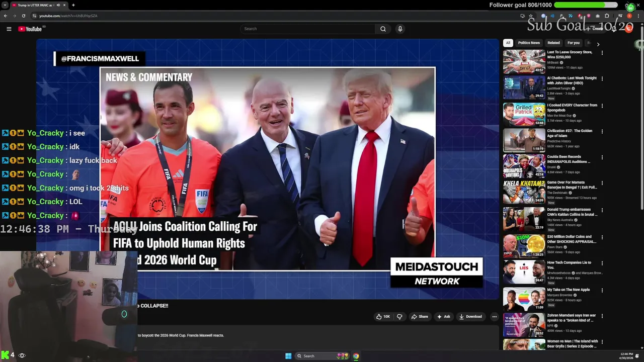Open options for Coulda Been Records video
644x362 pixels.
[x=602, y=157]
